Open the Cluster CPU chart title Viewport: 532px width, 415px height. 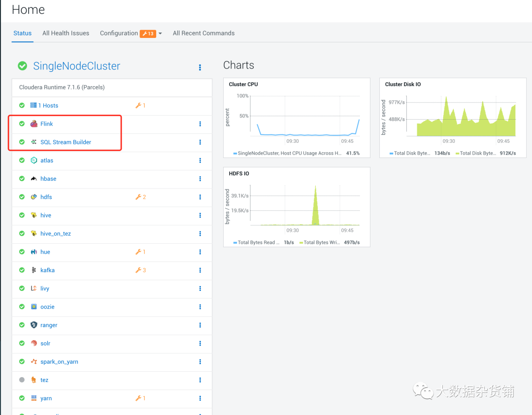click(x=243, y=84)
